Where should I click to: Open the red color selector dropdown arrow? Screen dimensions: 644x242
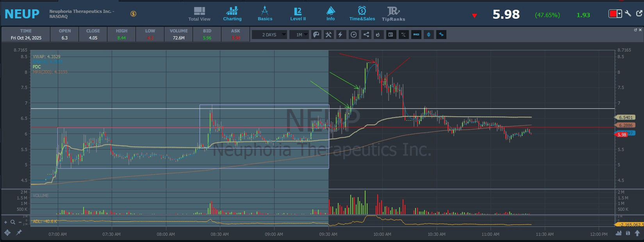619,14
